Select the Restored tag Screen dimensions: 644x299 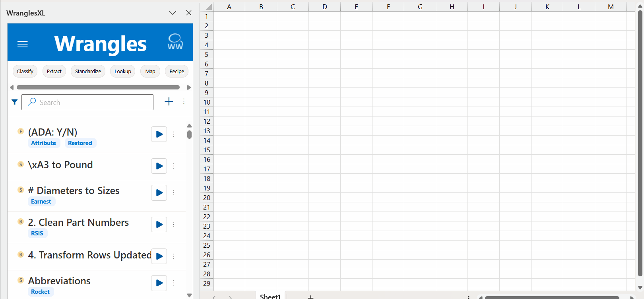coord(80,143)
